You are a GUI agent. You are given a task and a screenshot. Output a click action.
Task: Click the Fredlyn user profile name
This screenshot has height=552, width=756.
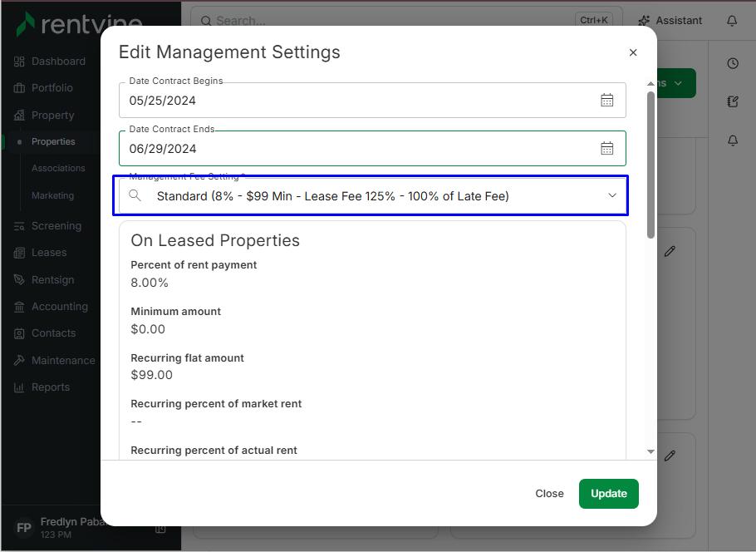72,522
